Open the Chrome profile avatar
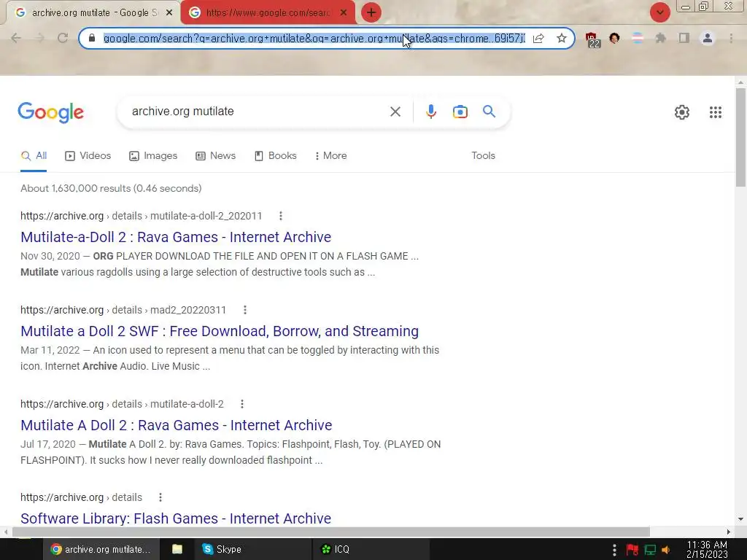This screenshot has height=560, width=747. coord(708,38)
